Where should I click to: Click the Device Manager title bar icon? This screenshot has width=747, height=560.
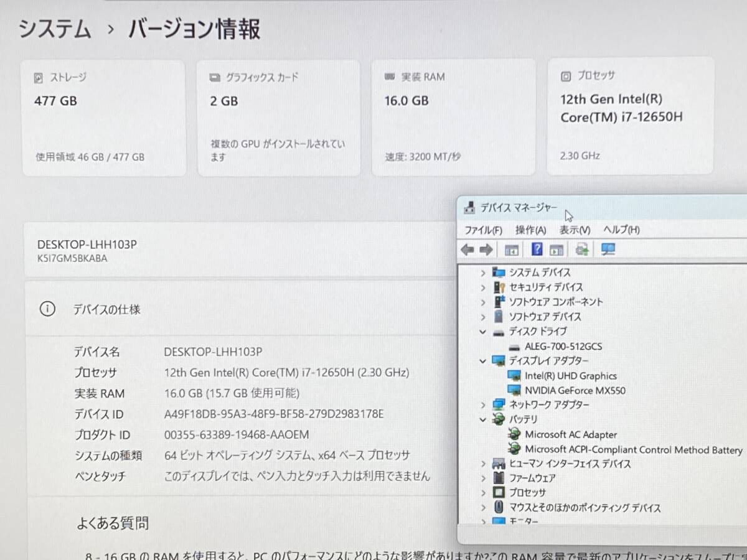(x=470, y=207)
